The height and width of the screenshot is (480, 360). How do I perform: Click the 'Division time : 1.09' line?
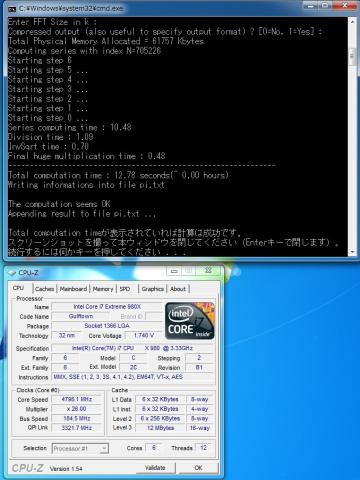[51, 137]
